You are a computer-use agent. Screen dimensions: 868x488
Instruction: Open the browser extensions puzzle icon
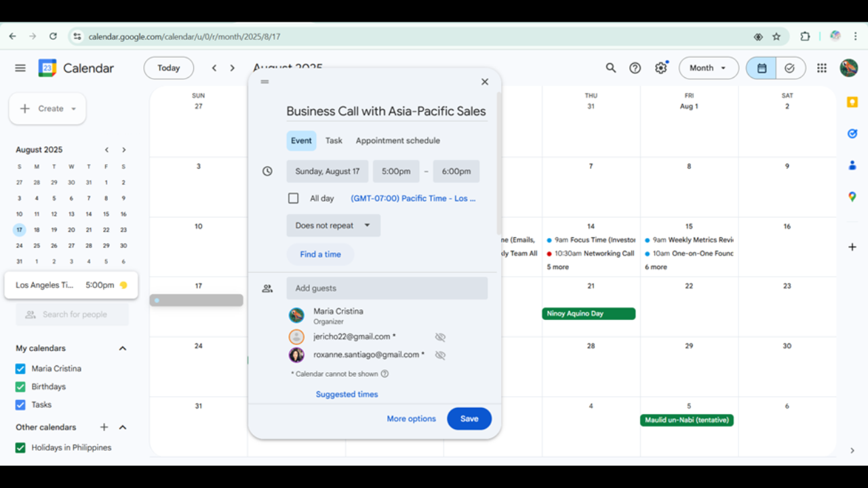coord(805,37)
